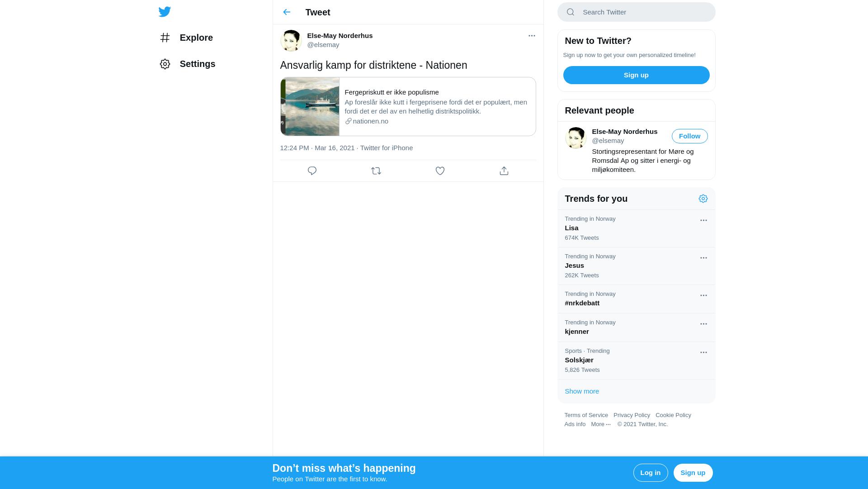The height and width of the screenshot is (489, 868).
Task: Retweet using the retweet icon
Action: click(376, 171)
